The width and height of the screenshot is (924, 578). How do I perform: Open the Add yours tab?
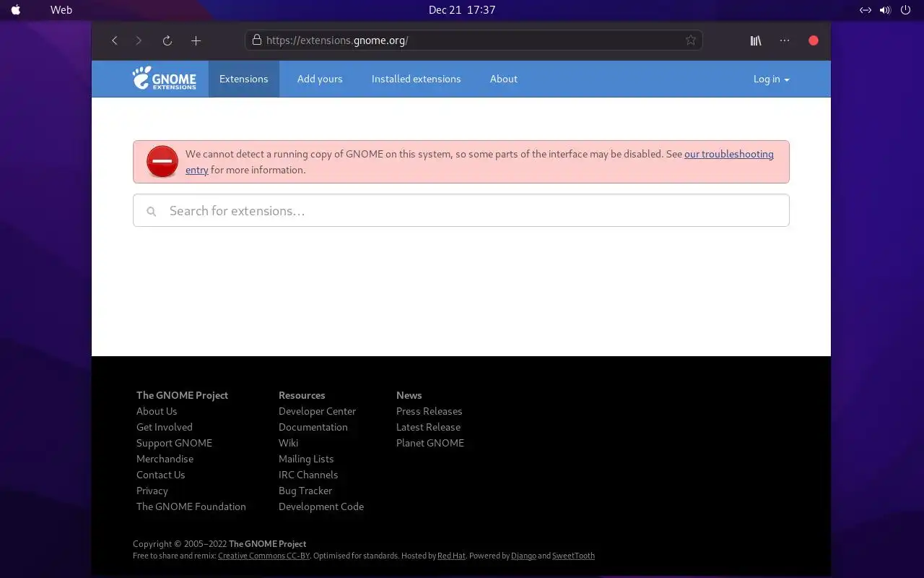pos(320,79)
